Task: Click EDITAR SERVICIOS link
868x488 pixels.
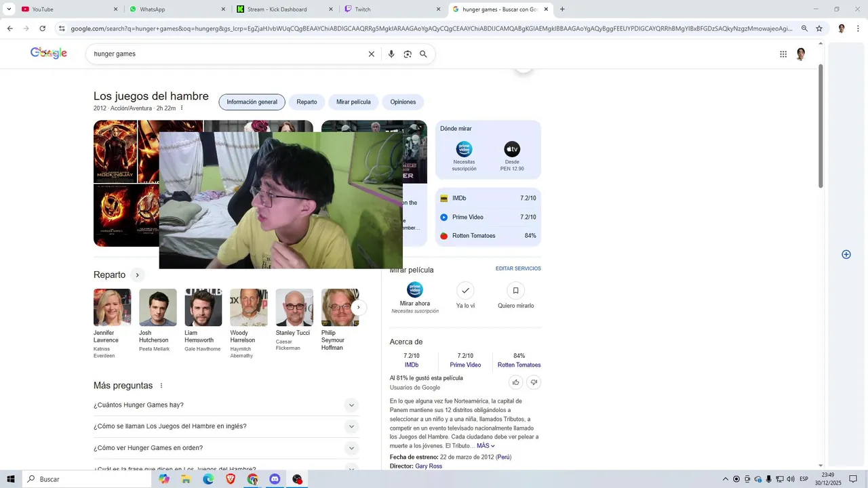Action: [x=518, y=269]
